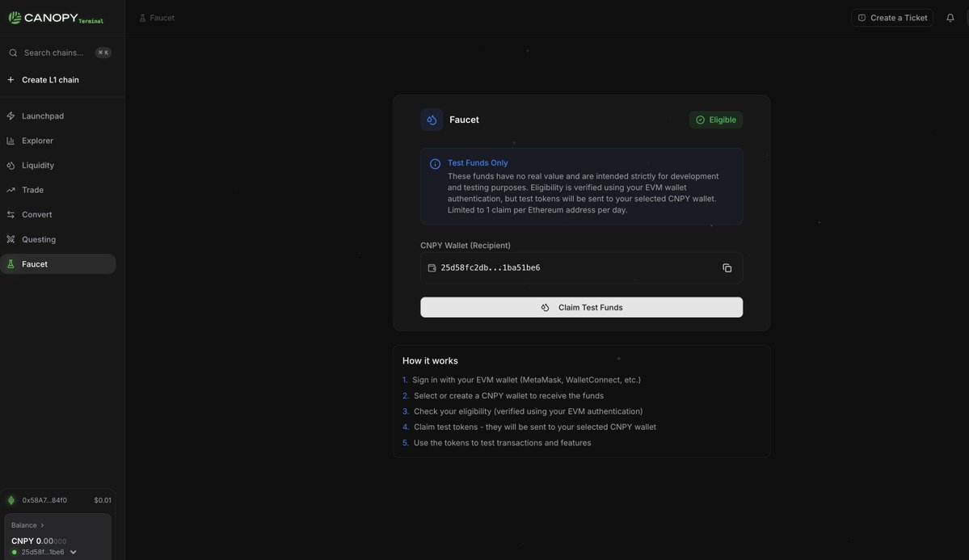This screenshot has height=560, width=969.
Task: Open the Balance details chevron
Action: [42, 525]
